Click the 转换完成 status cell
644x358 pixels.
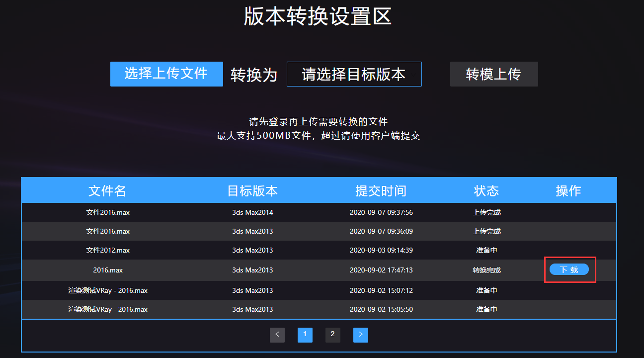(486, 270)
